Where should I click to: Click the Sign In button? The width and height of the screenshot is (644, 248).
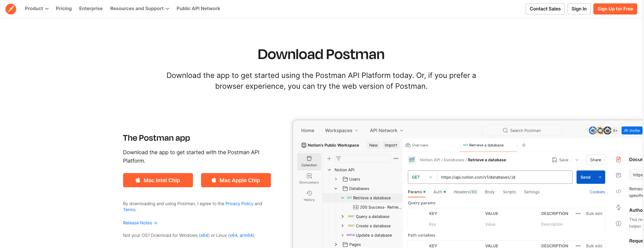point(579,9)
